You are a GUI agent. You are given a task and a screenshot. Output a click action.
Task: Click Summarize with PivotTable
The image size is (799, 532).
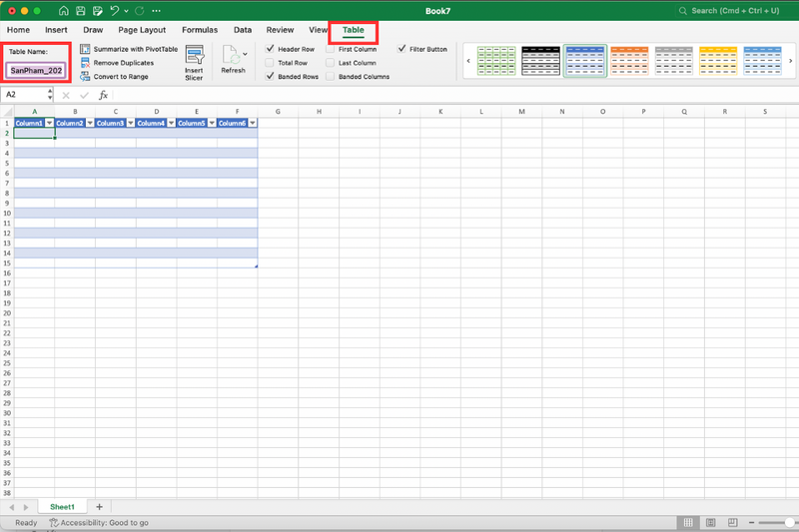pyautogui.click(x=129, y=49)
